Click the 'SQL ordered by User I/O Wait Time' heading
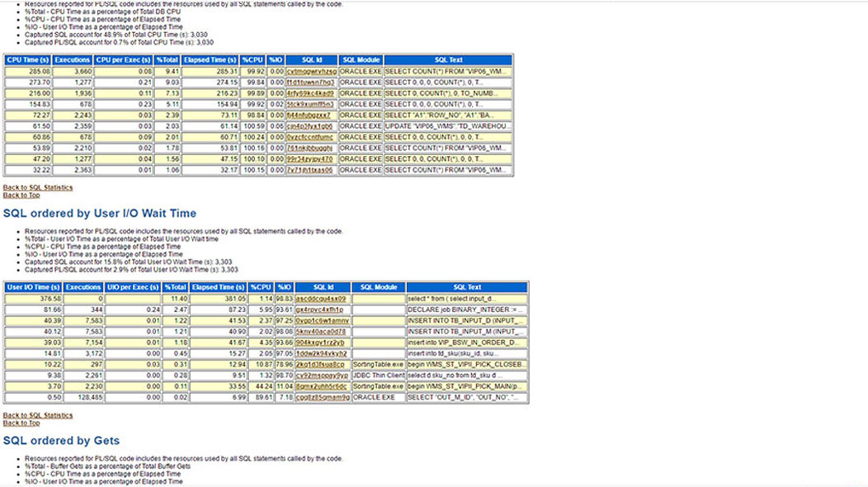The image size is (868, 487). 100,214
